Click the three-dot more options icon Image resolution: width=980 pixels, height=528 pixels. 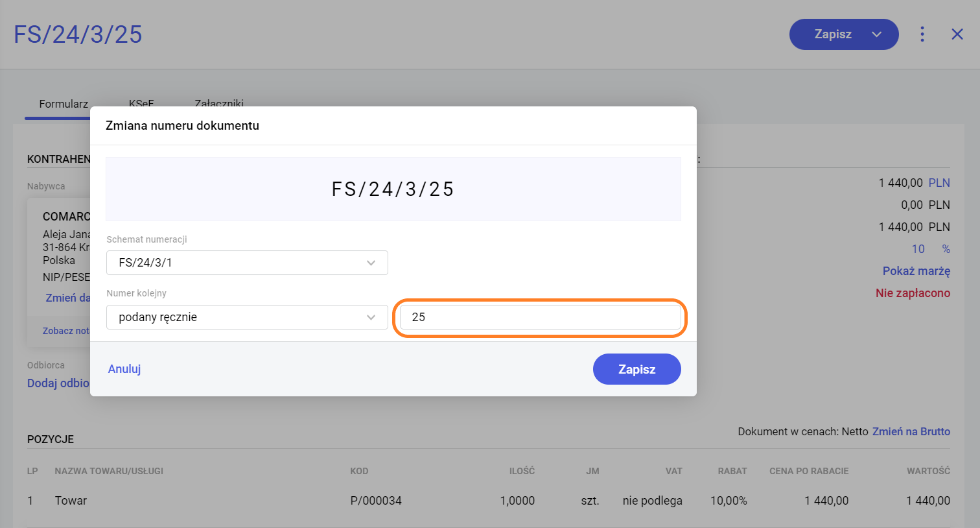[x=922, y=34]
